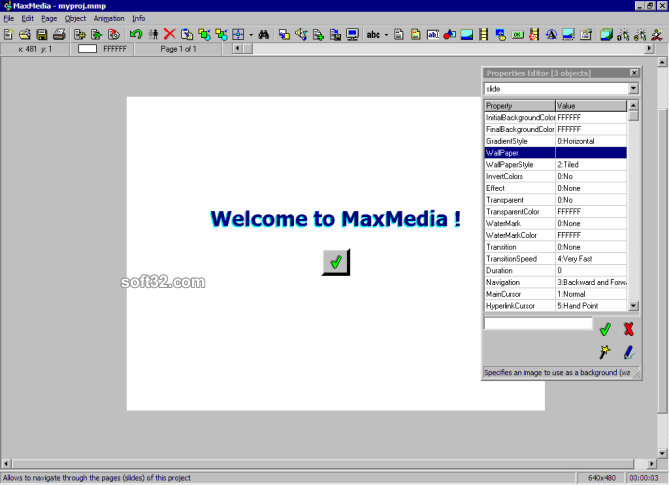Insert a picture using the landscape image icon
Viewport: 669px width, 485px height.
click(467, 35)
